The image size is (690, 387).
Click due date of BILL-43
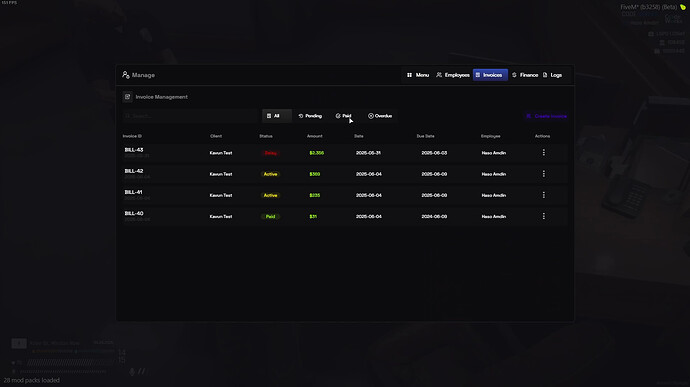(x=434, y=153)
